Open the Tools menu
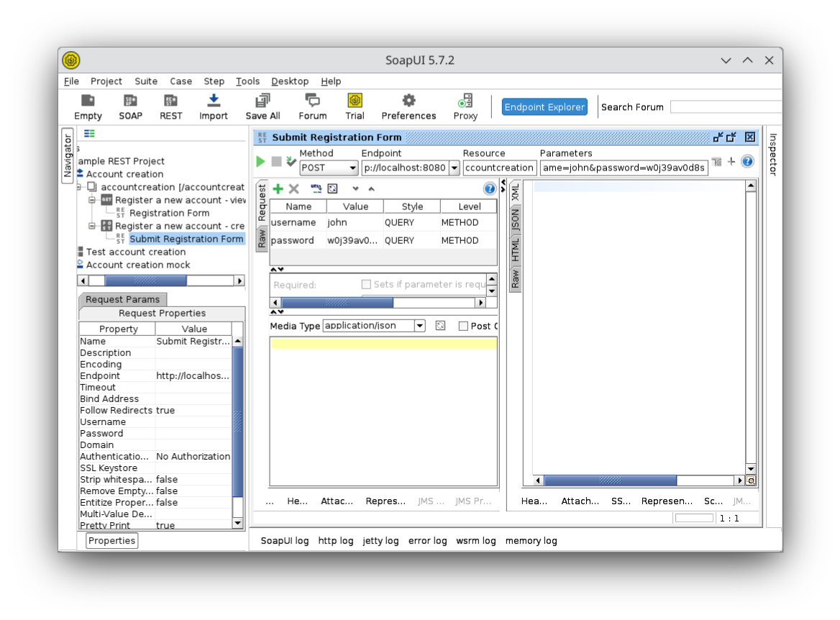Image resolution: width=840 pixels, height=620 pixels. [x=247, y=81]
